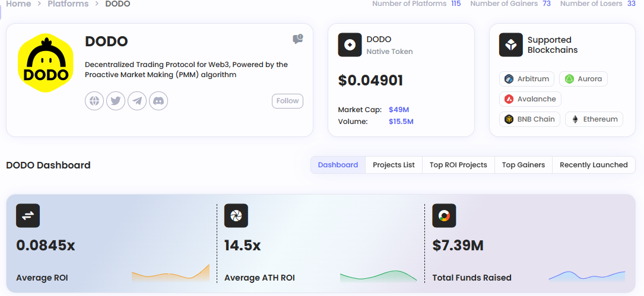This screenshot has height=296, width=644.
Task: Click the DODO Dashboard heading
Action: point(49,165)
